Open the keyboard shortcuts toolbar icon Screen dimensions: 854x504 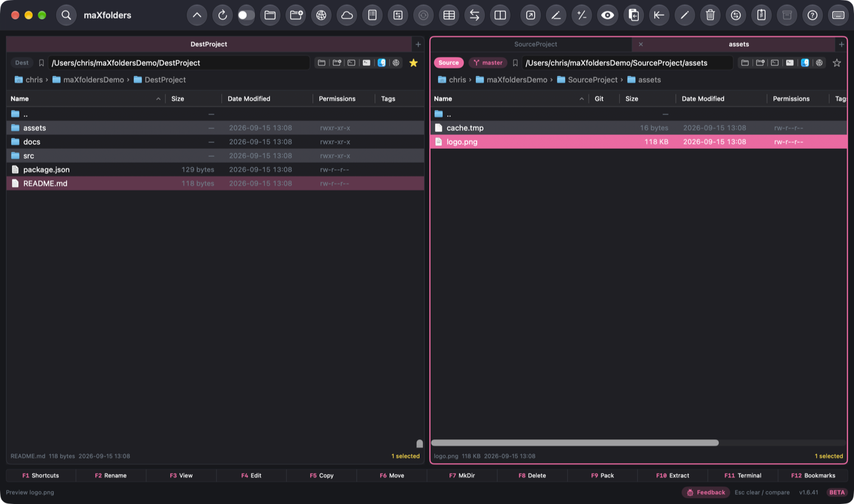[x=838, y=15]
